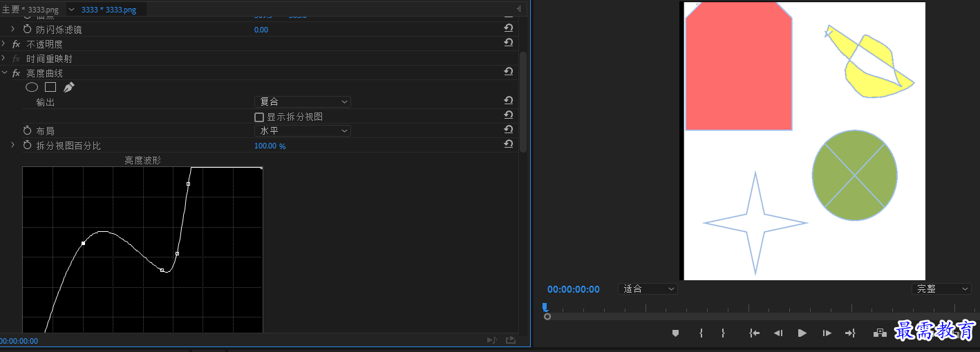The width and height of the screenshot is (980, 352).
Task: Open the Effect Controls panel options at top right
Action: pos(519,8)
